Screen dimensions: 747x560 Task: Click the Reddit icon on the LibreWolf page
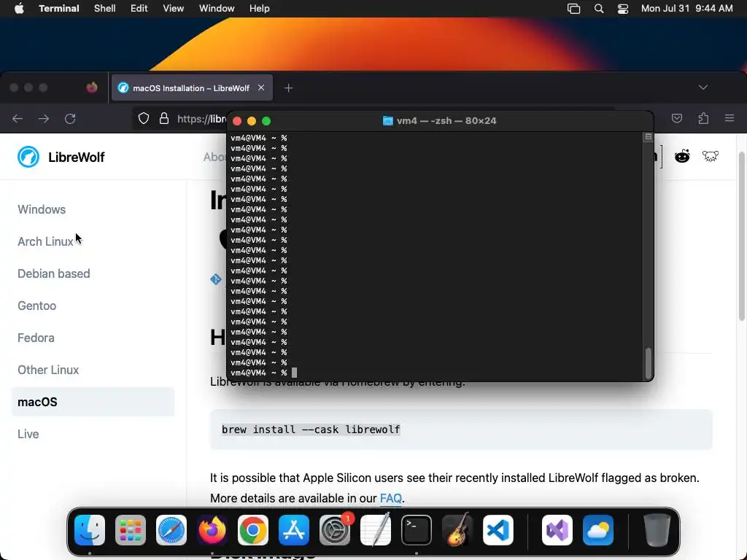tap(682, 156)
